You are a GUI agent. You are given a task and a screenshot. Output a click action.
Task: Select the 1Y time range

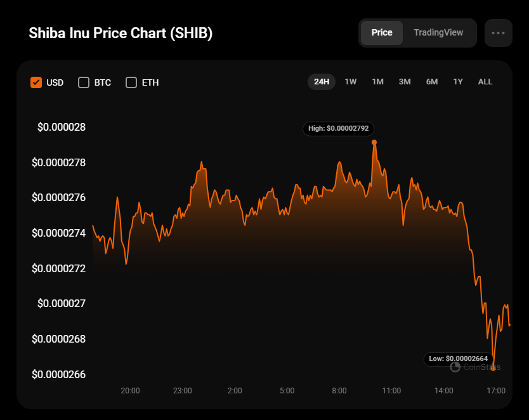[458, 82]
